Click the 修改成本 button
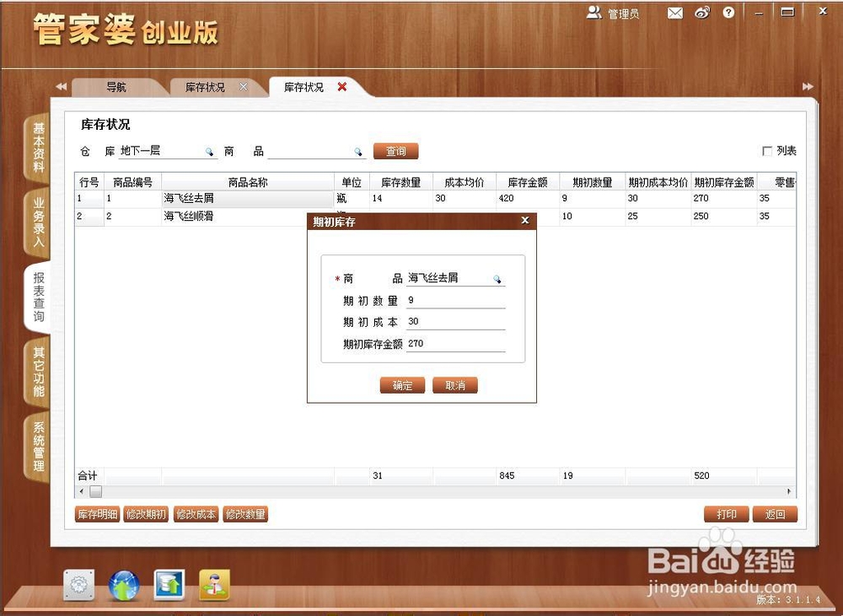 tap(196, 514)
